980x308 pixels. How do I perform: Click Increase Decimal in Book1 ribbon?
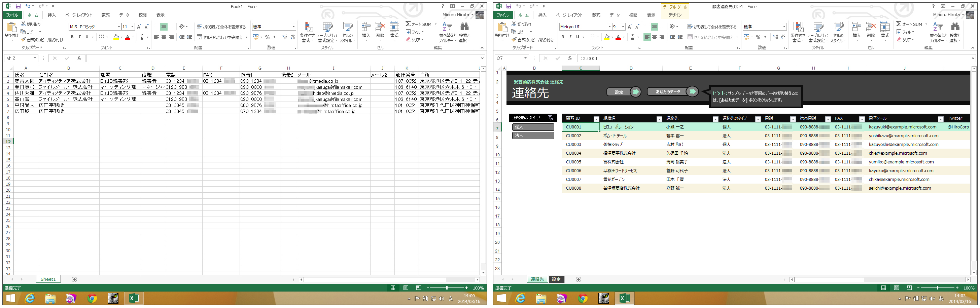point(285,37)
